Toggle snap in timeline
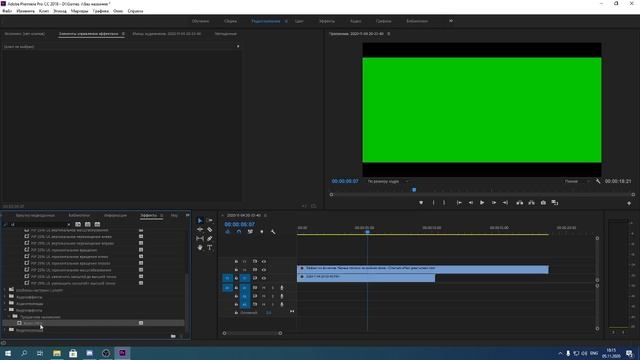Viewport: 640px width, 360px height. (x=239, y=232)
